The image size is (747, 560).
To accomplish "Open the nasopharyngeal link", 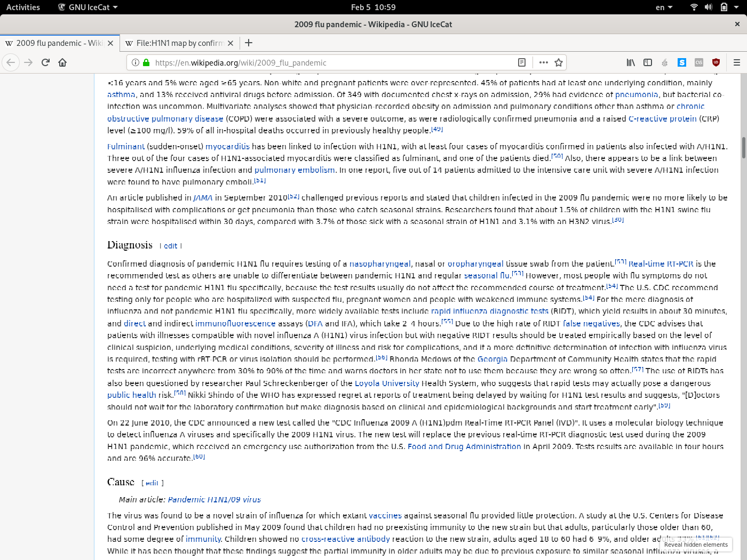I will (x=380, y=263).
